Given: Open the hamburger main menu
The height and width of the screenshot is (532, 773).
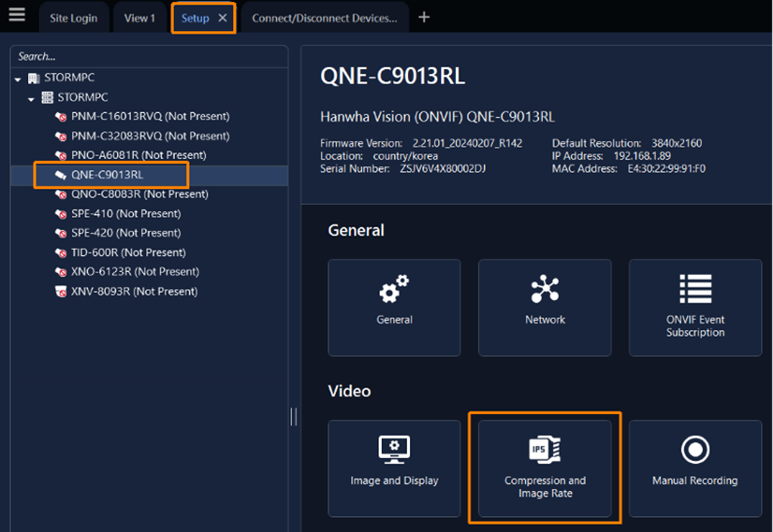Looking at the screenshot, I should pyautogui.click(x=16, y=16).
